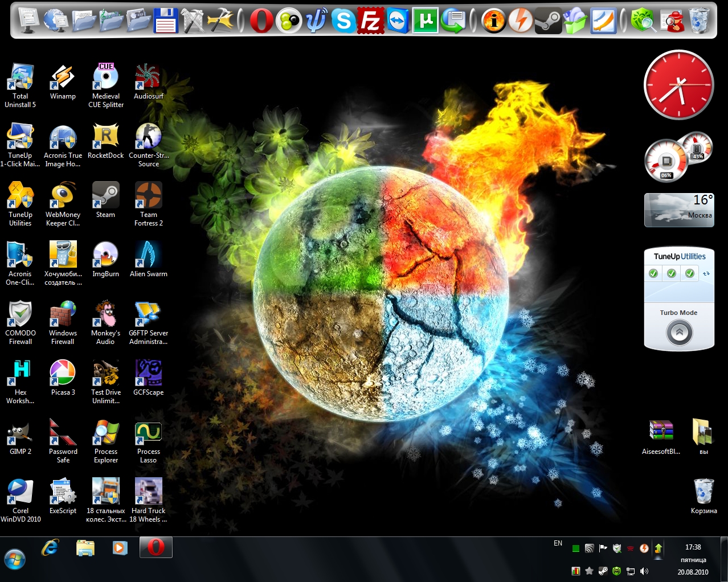Select the RocketDock desktop shortcut

106,141
